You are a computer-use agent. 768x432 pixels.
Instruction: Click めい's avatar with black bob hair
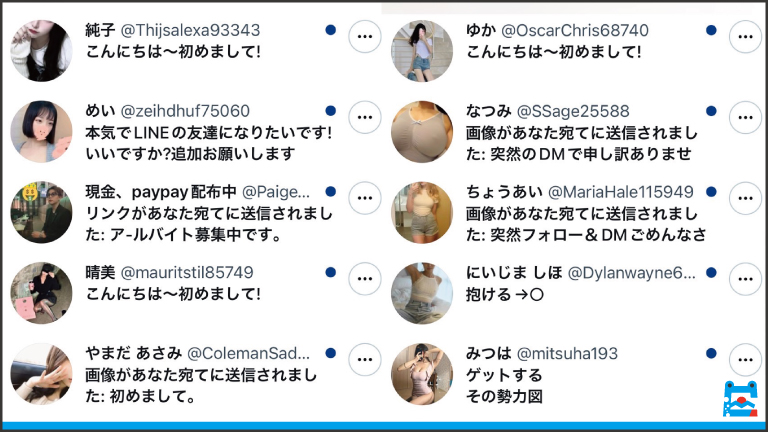pyautogui.click(x=41, y=131)
